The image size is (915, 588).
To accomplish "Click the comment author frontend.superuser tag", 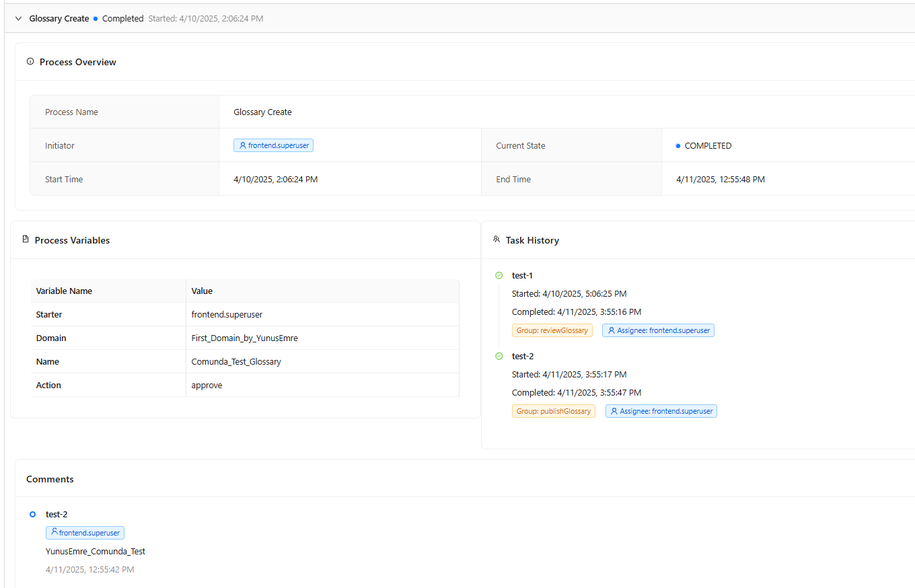I will pos(85,533).
